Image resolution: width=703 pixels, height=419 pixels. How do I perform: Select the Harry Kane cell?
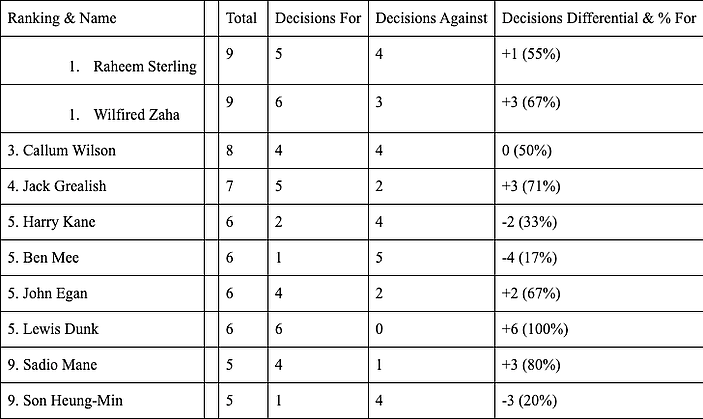pos(102,222)
